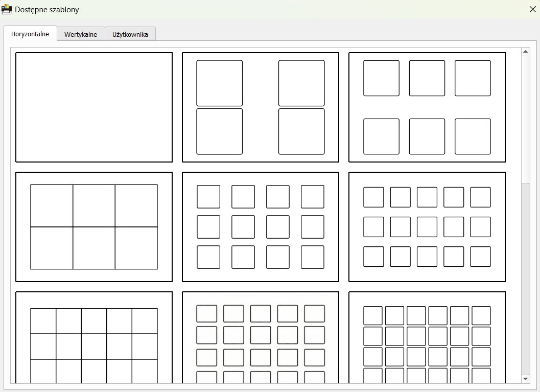Choose the six-column dense squares template
The height and width of the screenshot is (392, 540).
pyautogui.click(x=427, y=337)
